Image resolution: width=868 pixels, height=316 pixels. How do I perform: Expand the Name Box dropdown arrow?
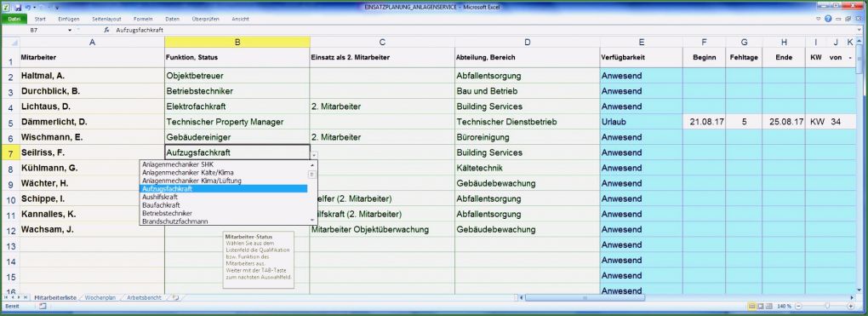(70, 30)
